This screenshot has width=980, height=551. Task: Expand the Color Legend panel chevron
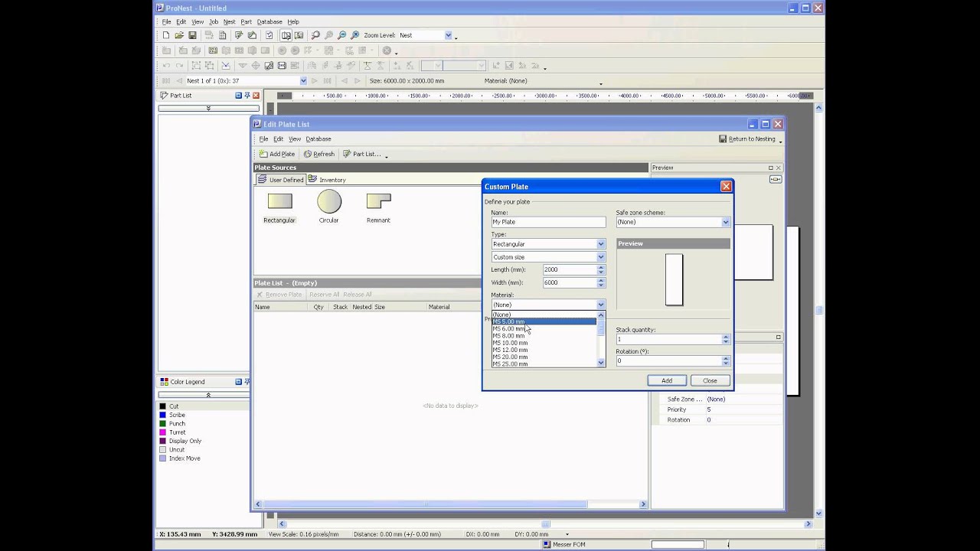pos(208,395)
